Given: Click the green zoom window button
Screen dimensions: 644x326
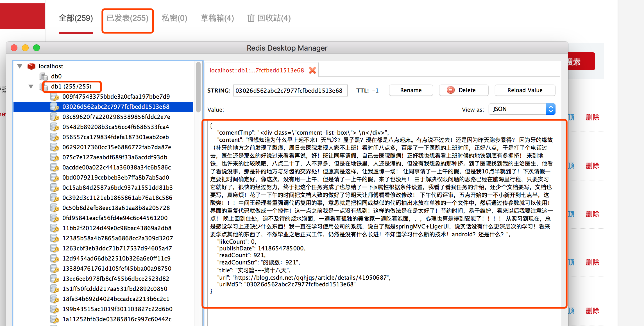Looking at the screenshot, I should (37, 48).
